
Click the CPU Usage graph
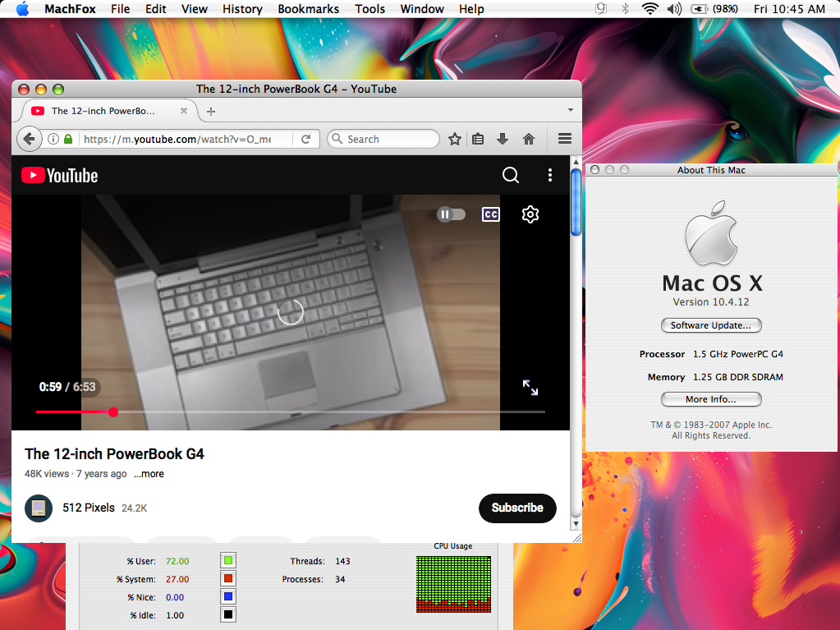coord(453,584)
